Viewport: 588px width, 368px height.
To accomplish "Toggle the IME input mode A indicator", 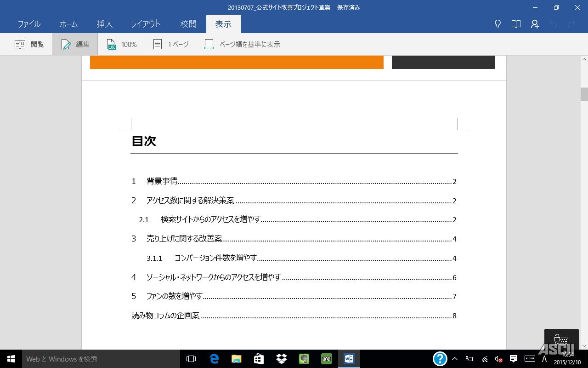I will pos(544,359).
